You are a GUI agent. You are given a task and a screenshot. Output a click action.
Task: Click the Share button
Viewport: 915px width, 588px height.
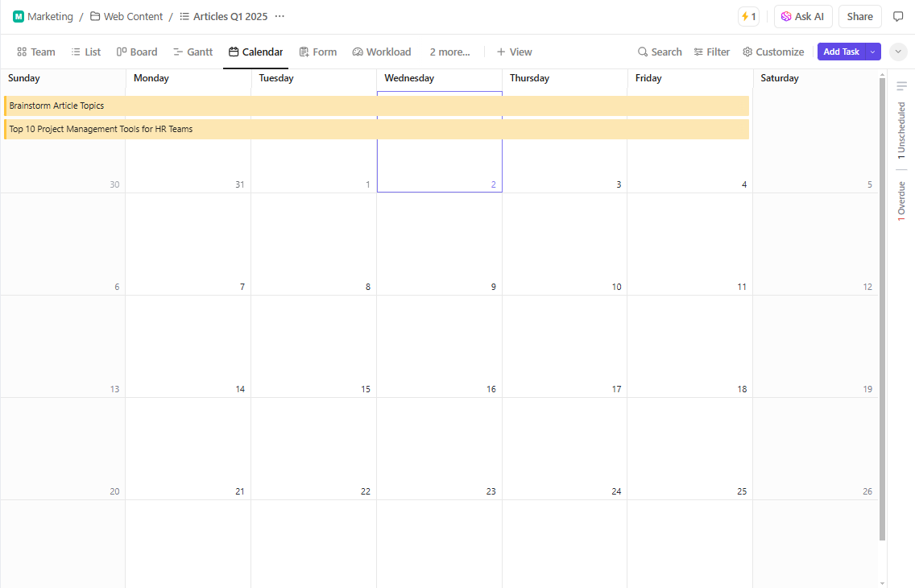click(x=859, y=17)
